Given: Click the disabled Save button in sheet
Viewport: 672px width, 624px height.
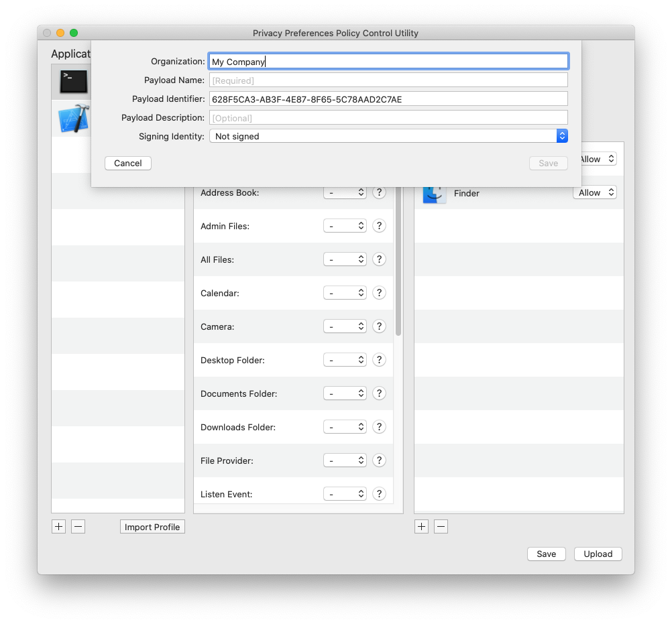Looking at the screenshot, I should click(x=548, y=163).
